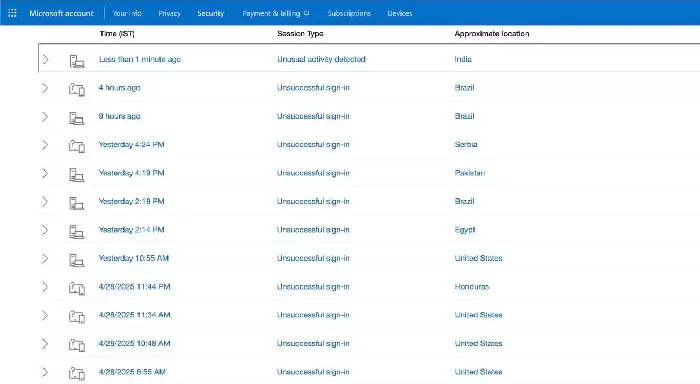Click the Approximate location column header
The height and width of the screenshot is (384, 700).
[x=492, y=33]
